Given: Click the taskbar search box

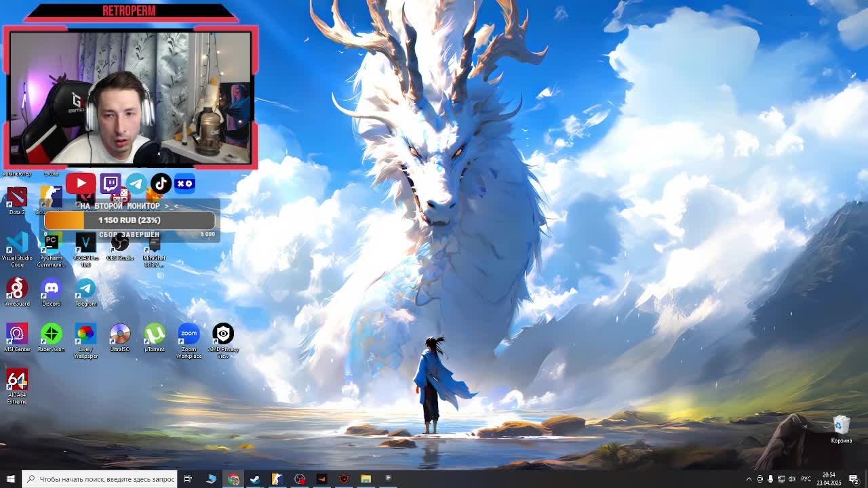Looking at the screenshot, I should 100,479.
